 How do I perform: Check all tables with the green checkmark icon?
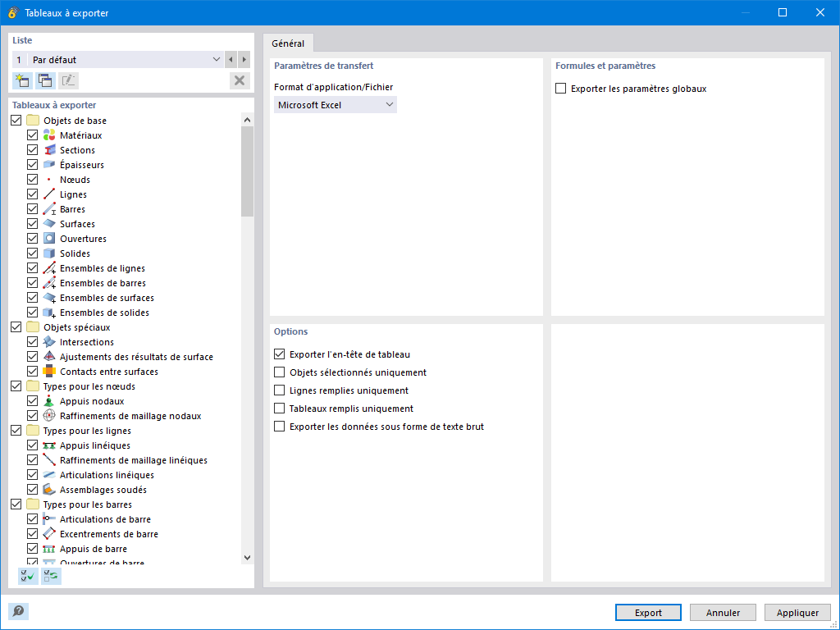coord(26,576)
